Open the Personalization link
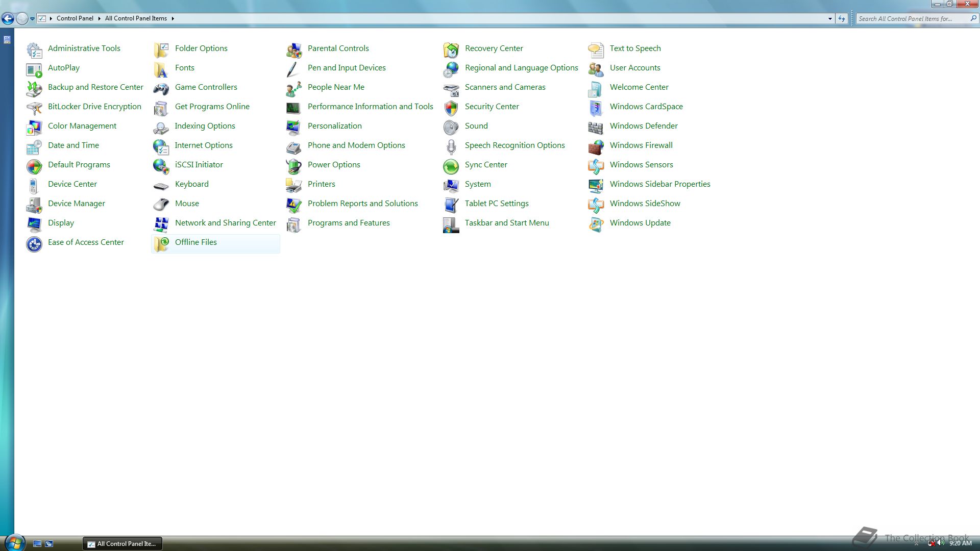980x551 pixels. point(335,126)
